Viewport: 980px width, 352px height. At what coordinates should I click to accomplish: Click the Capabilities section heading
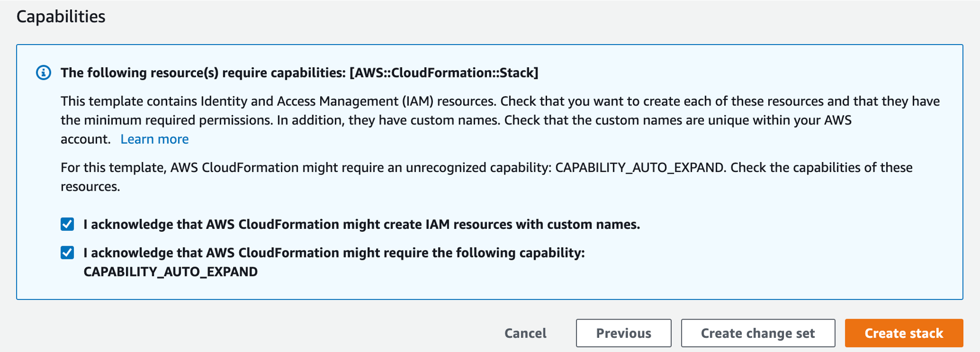click(x=61, y=17)
